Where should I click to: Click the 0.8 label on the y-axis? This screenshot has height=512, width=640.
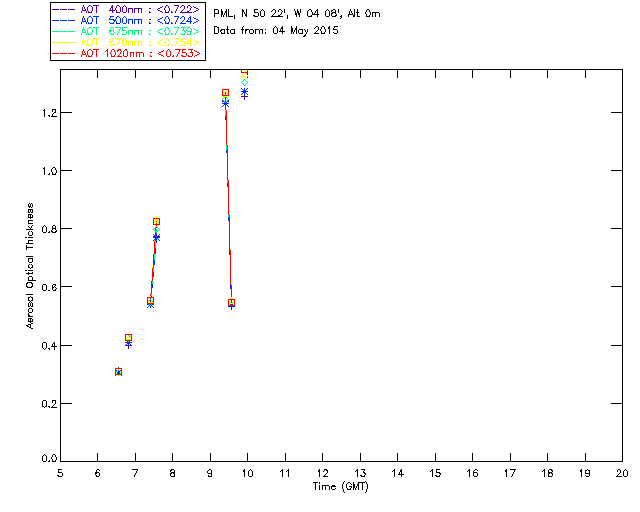point(49,229)
